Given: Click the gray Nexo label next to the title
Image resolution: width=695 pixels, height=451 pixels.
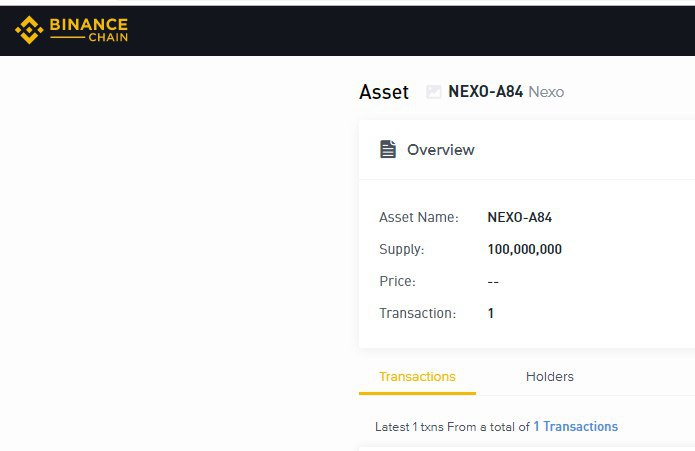Looking at the screenshot, I should [x=547, y=92].
